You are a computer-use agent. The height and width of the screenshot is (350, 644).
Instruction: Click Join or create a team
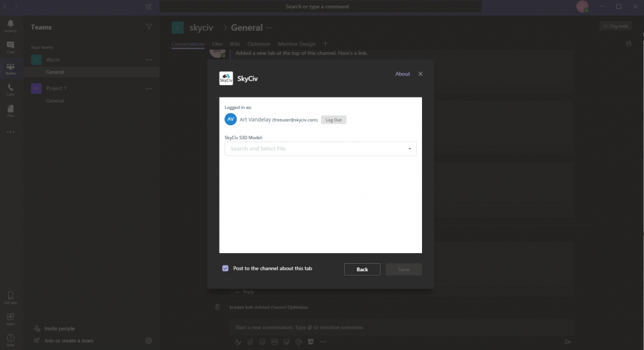click(69, 341)
